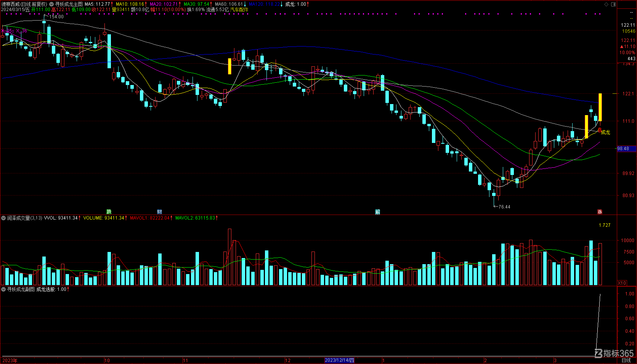This screenshot has width=637, height=364.
Task: Click the 1.727 yellow value in volume panel
Action: click(605, 225)
